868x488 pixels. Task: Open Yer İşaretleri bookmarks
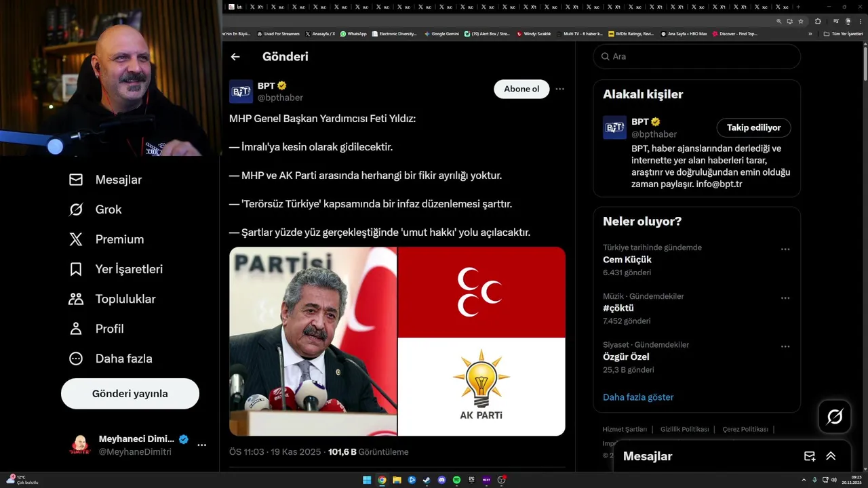[115, 269]
